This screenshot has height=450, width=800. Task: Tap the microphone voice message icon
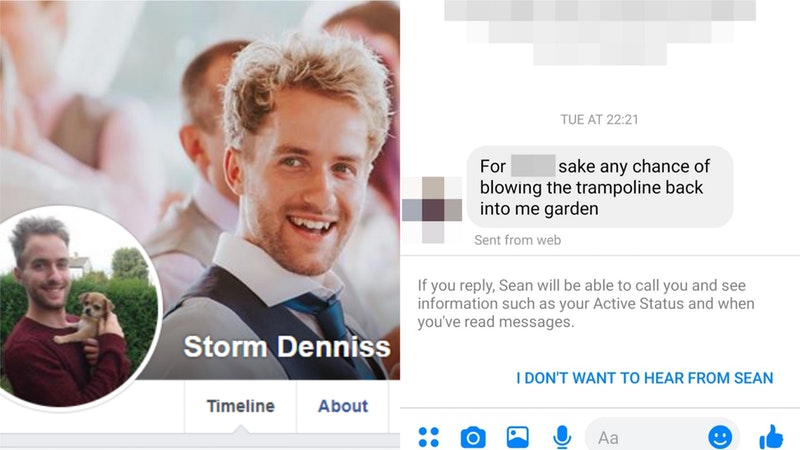(562, 437)
